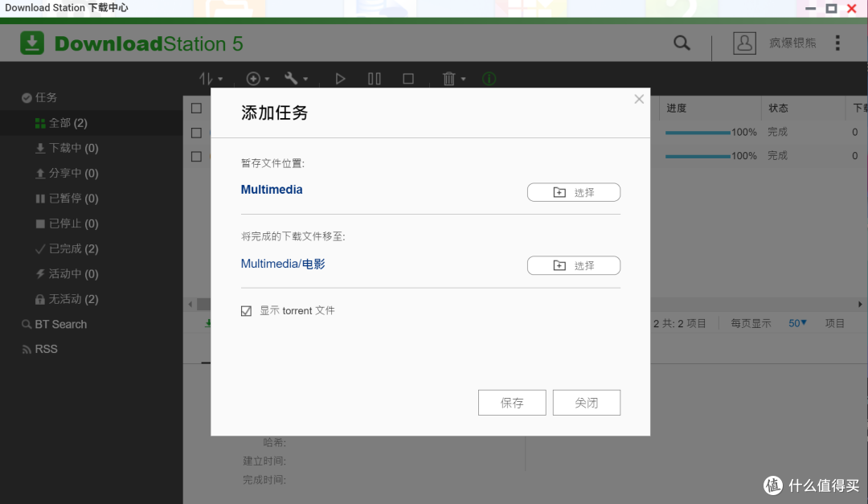Expand the wrench tools dropdown caret

(305, 80)
